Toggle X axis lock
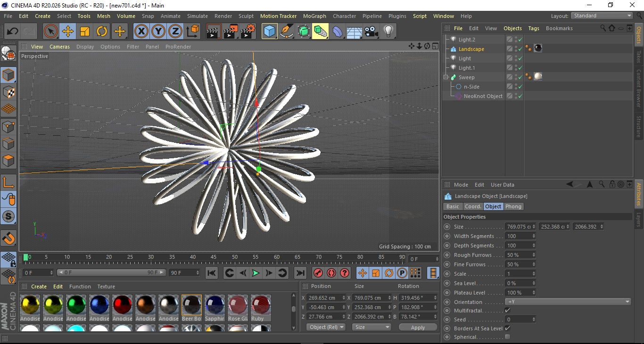This screenshot has height=344, width=644. (141, 32)
